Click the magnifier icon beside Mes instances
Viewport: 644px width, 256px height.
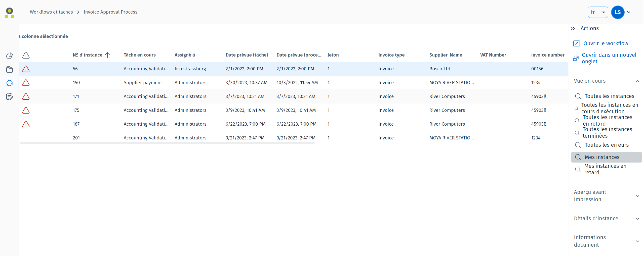pyautogui.click(x=578, y=157)
